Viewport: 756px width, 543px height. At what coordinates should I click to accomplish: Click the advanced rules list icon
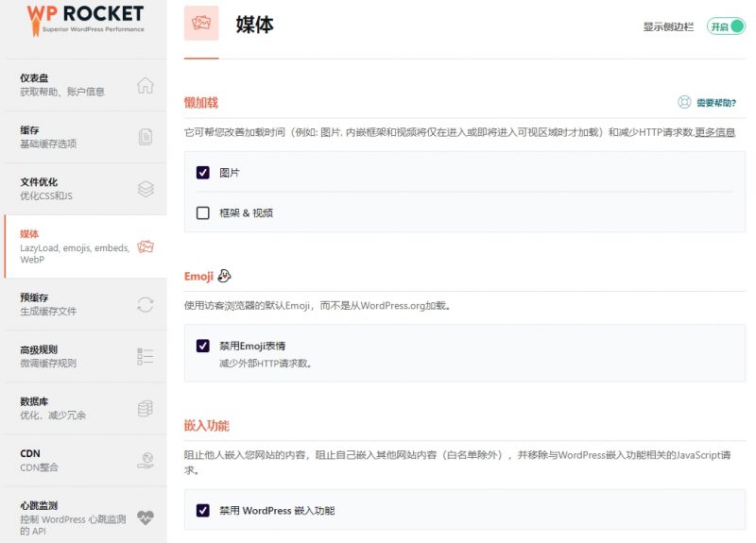point(146,357)
